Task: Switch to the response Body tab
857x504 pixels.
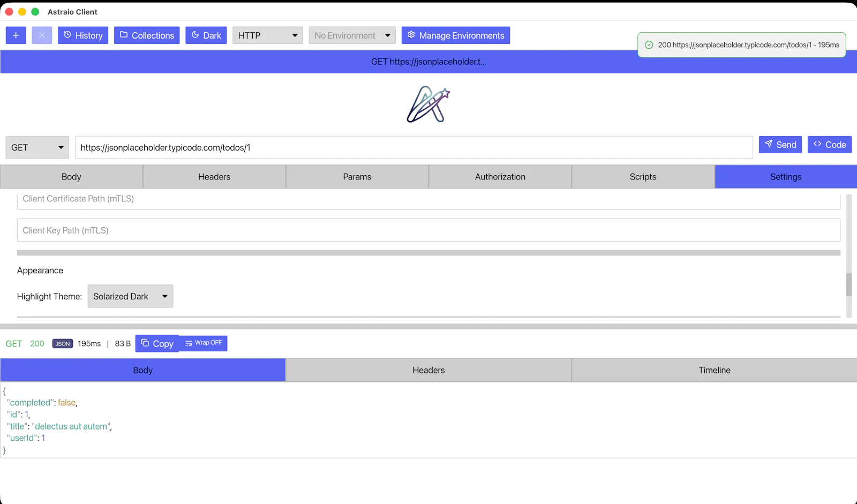Action: click(142, 370)
